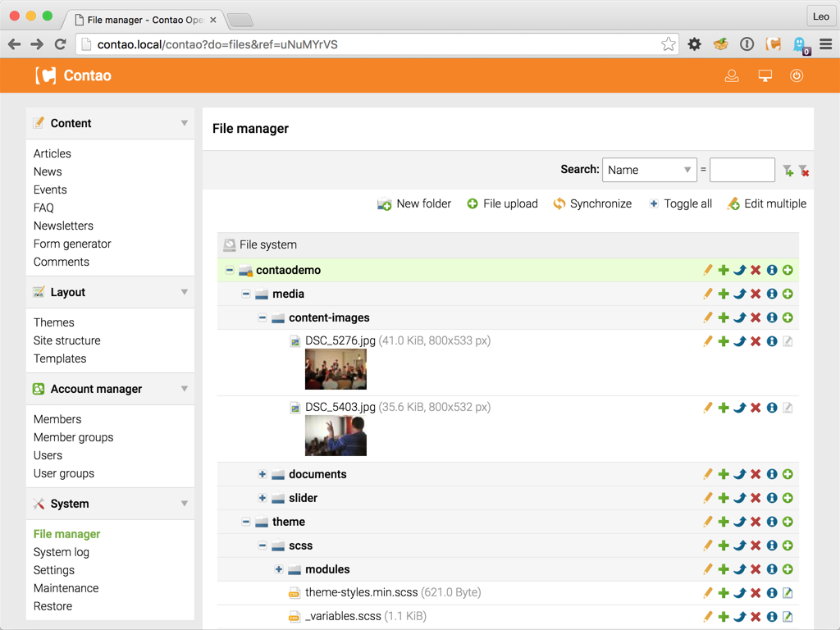This screenshot has height=630, width=840.
Task: Toggle all folders open or closed
Action: [680, 203]
